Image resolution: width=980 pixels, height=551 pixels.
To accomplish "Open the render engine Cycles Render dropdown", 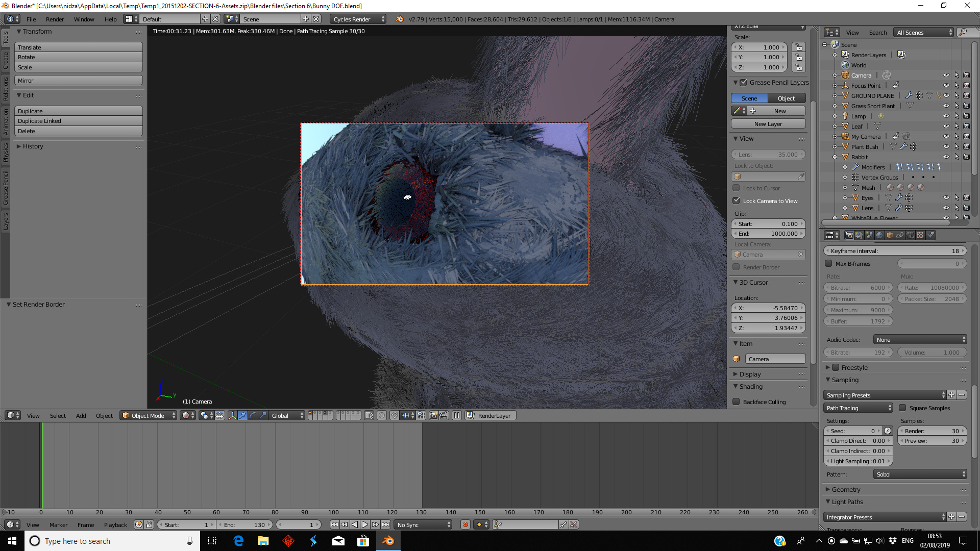I will [x=358, y=19].
